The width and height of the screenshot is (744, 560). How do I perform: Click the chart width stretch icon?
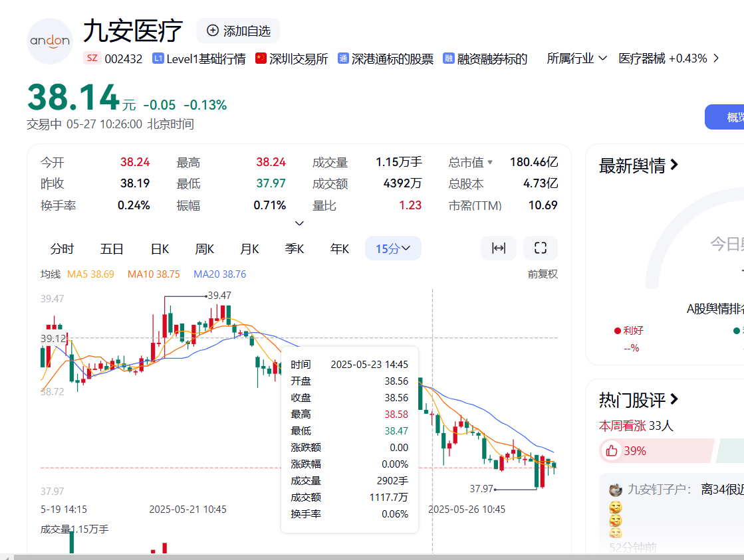pyautogui.click(x=499, y=248)
